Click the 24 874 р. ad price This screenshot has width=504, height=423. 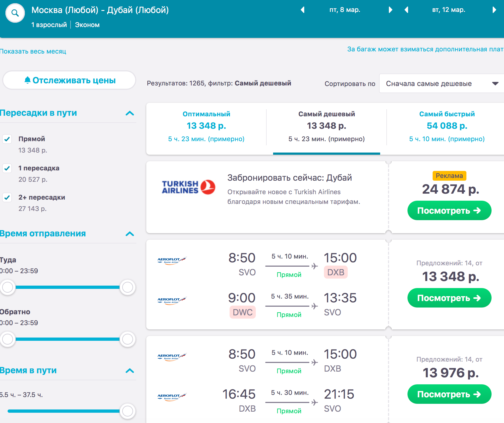click(450, 189)
